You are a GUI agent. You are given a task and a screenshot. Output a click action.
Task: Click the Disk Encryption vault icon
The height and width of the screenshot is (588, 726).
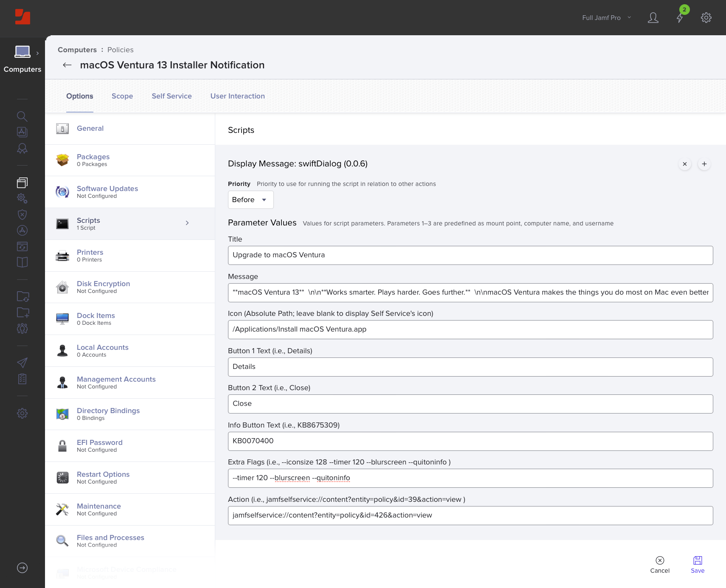(62, 287)
